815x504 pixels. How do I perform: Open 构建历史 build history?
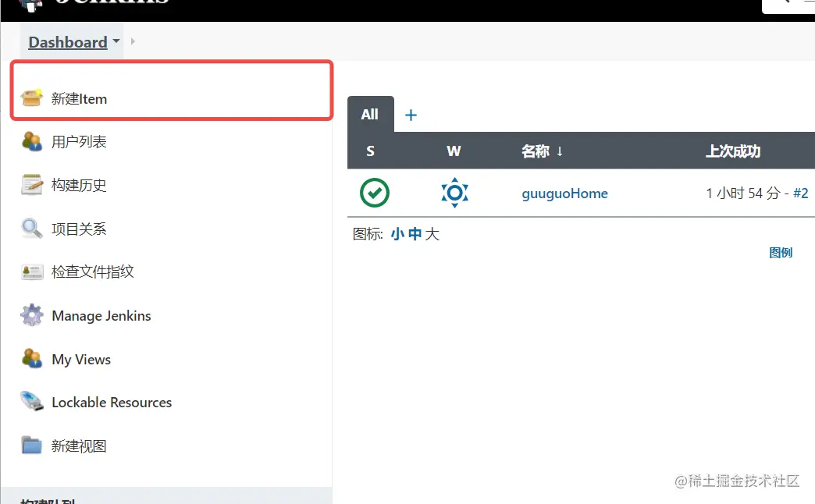coord(79,185)
